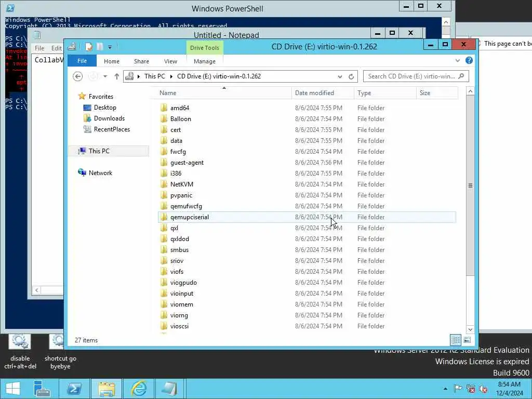The width and height of the screenshot is (532, 399).
Task: Switch to Large icons view in status bar
Action: [x=467, y=340]
